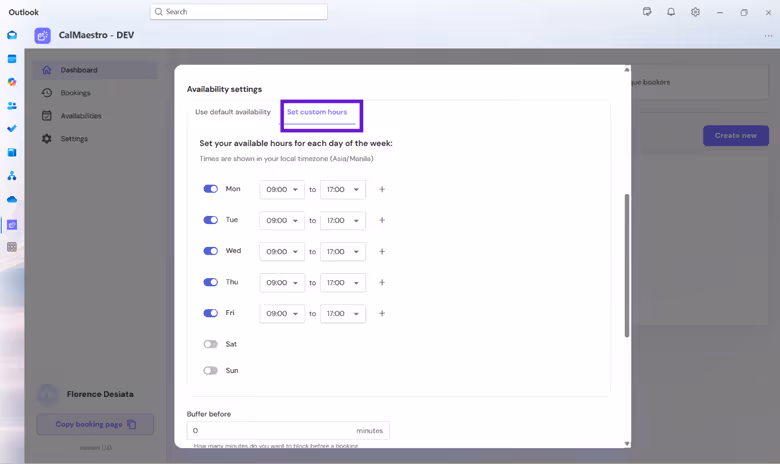This screenshot has width=780, height=464.
Task: Click the scrollbar up arrow in dialog
Action: coord(627,70)
